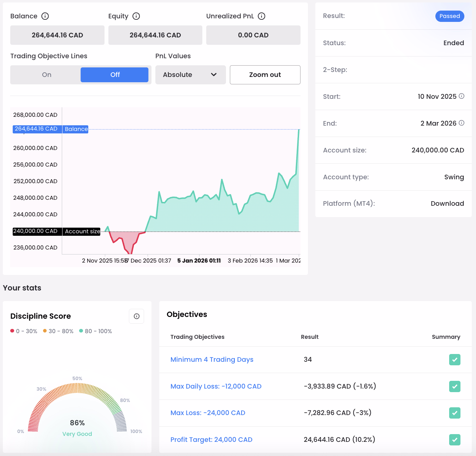Open the Absolute PnL Values dropdown
476x456 pixels.
pos(191,75)
